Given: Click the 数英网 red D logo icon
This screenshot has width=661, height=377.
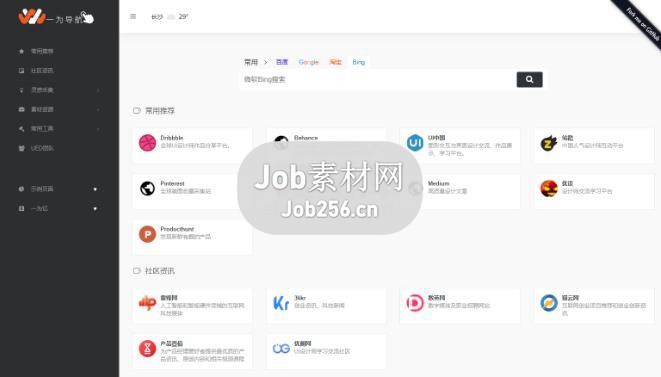Looking at the screenshot, I should pos(415,303).
